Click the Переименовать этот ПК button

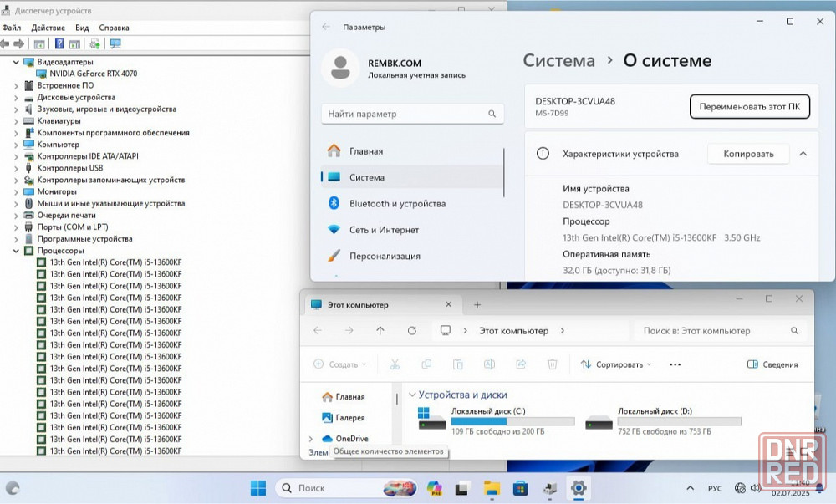point(749,107)
